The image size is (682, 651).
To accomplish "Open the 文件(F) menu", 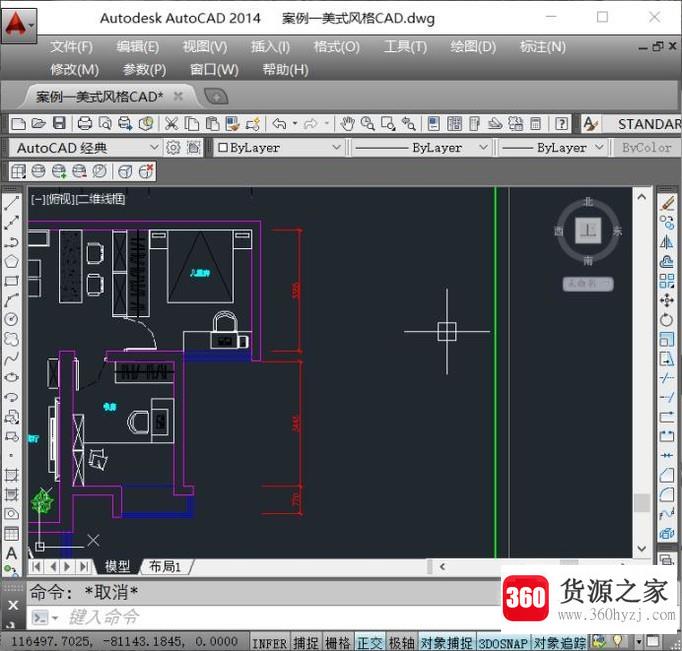I will pyautogui.click(x=71, y=47).
